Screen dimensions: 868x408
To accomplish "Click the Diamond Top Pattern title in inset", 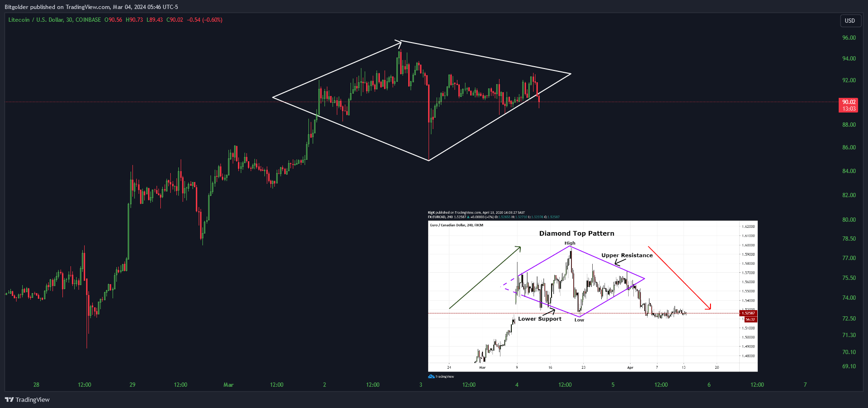I will pos(577,234).
